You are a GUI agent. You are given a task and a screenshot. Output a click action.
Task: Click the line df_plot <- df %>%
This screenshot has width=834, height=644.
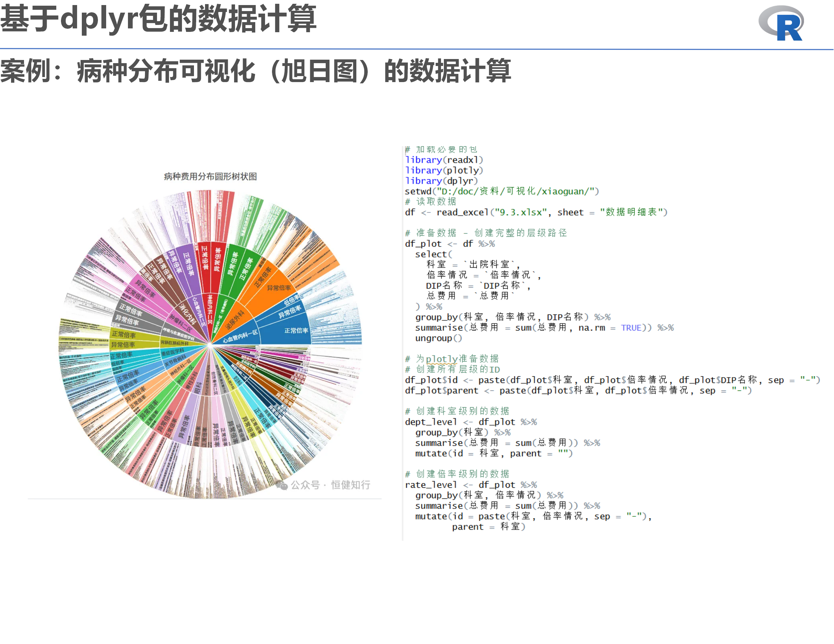pos(450,243)
